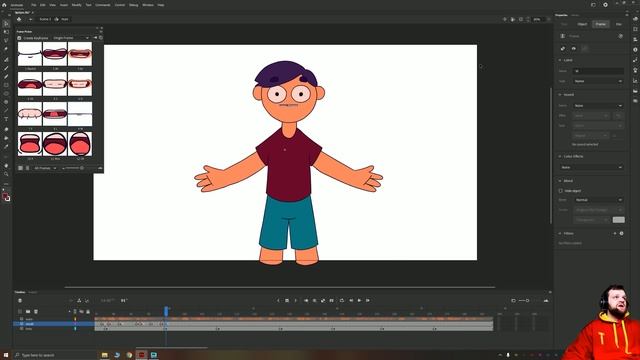Select the Selection arrow tool
The width and height of the screenshot is (640, 360).
pyautogui.click(x=6, y=24)
